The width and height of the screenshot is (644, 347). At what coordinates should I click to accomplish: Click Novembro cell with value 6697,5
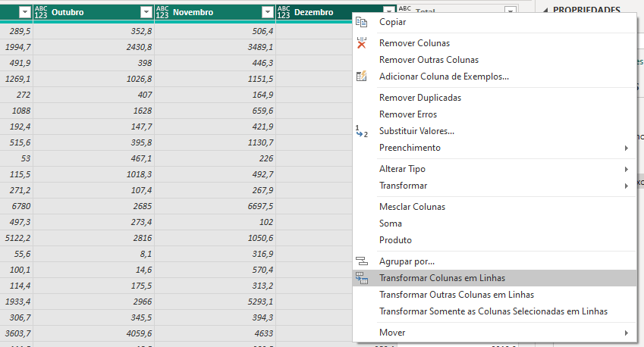coord(215,206)
